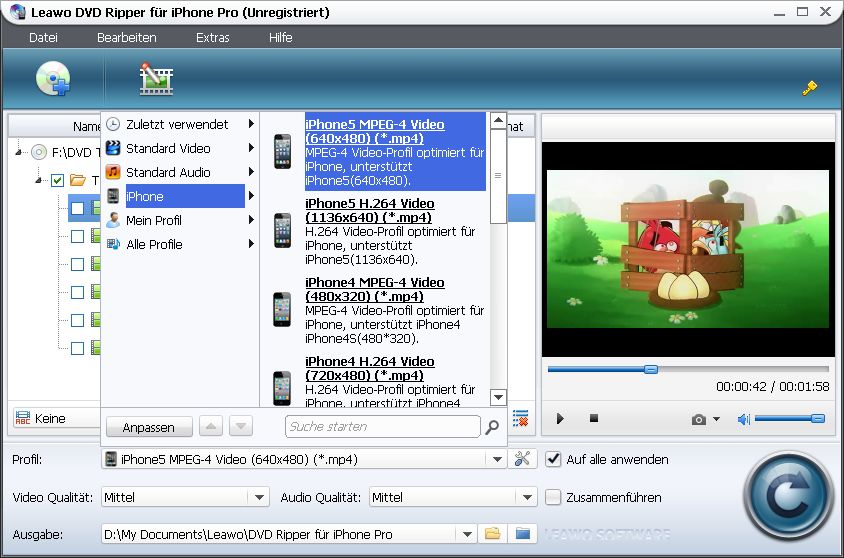
Task: Click the subtitle ABC icon next to Keine
Action: point(23,418)
